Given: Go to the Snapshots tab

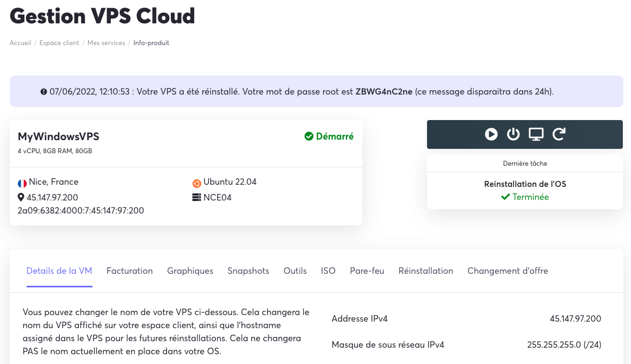Looking at the screenshot, I should (x=248, y=271).
